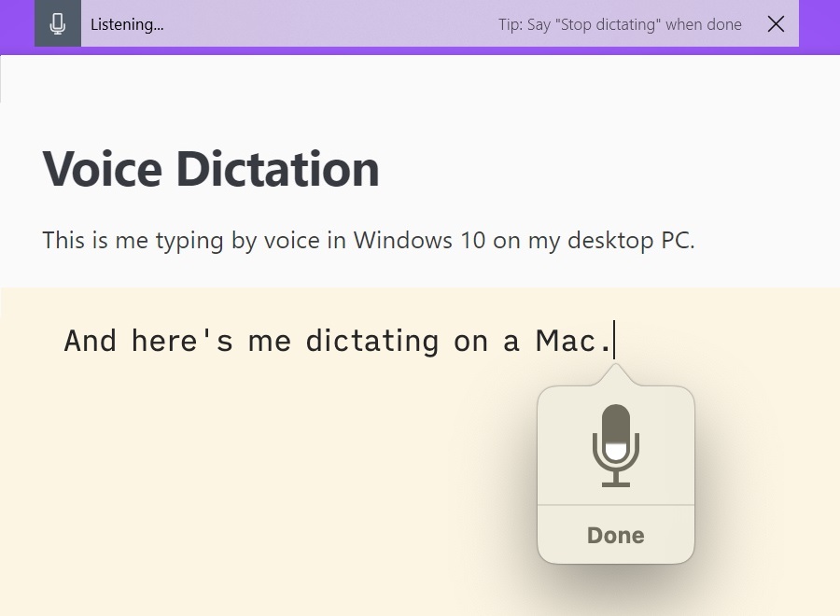Click the word "dictating" in the Mac sentence
Screen dimensions: 840x616
371,341
